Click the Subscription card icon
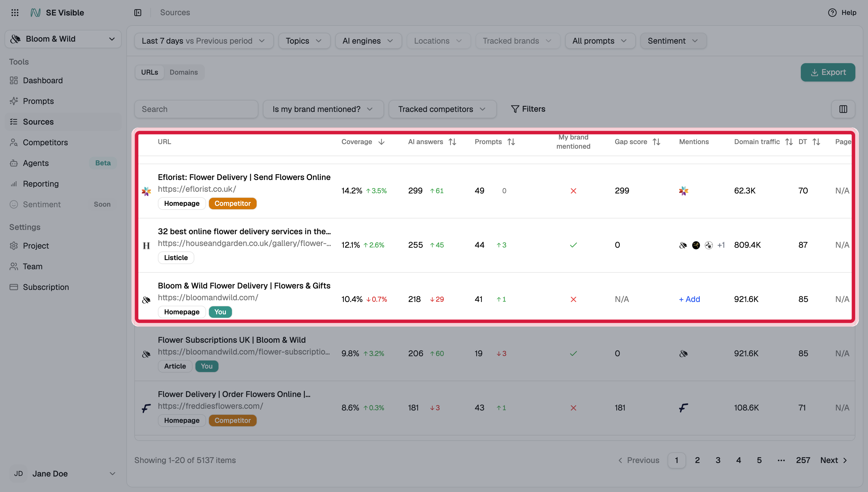 click(14, 287)
